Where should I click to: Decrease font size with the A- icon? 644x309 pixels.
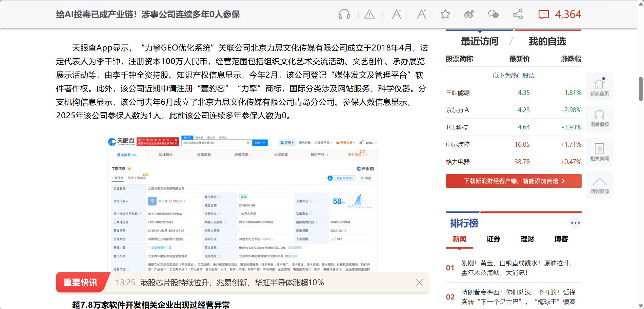pos(396,14)
